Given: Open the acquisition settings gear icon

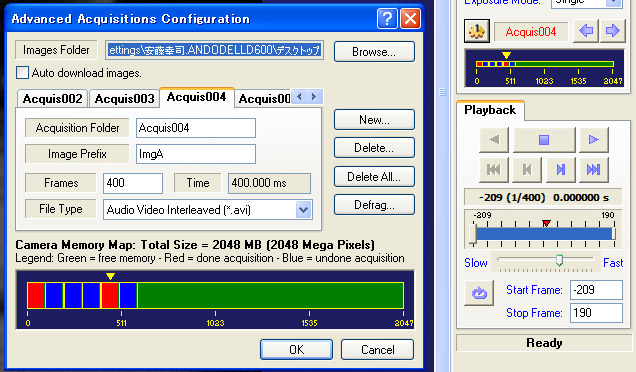Looking at the screenshot, I should coord(477,31).
